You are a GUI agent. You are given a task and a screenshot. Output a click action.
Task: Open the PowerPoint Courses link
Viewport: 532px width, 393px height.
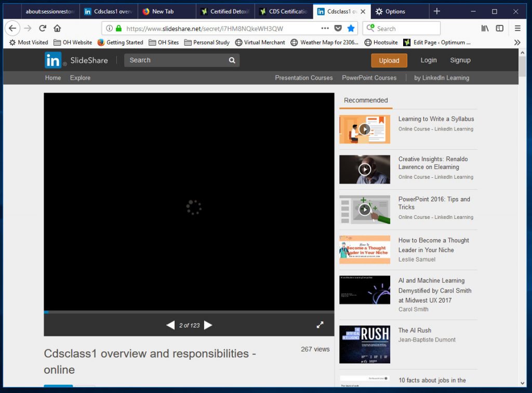click(369, 77)
